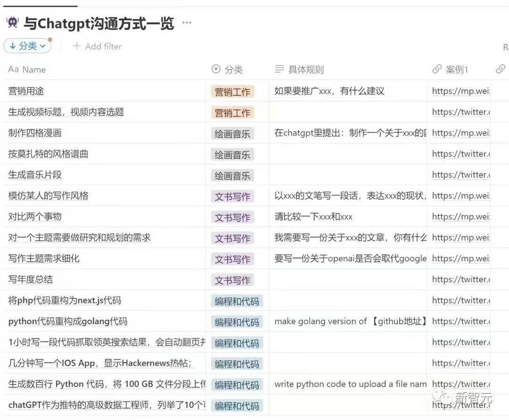The image size is (509, 420).
Task: Select the 文书写作 tag for 对比两个事物
Action: pos(232,218)
